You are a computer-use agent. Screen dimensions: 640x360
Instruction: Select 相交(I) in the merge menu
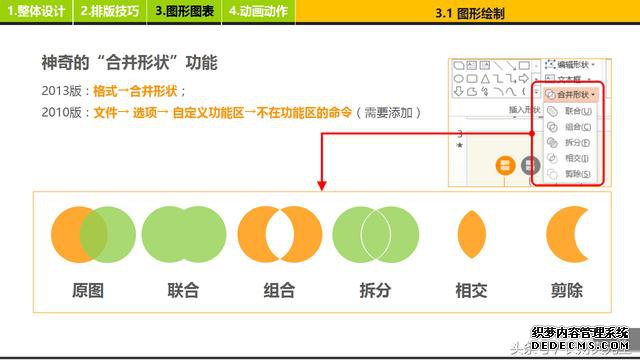570,158
